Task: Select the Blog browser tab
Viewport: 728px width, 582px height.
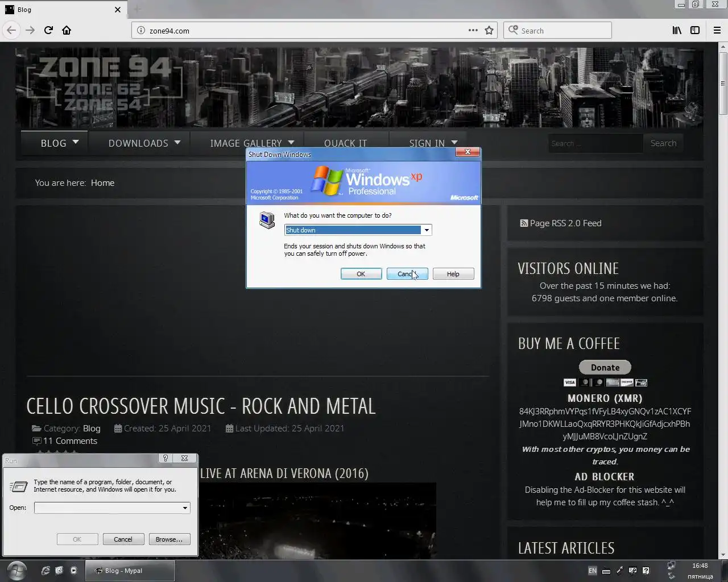Action: point(63,10)
